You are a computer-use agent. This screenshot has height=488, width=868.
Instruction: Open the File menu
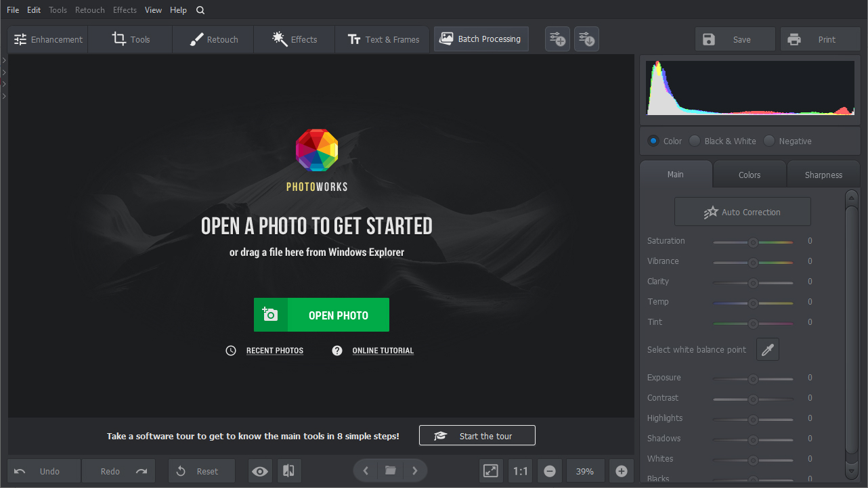(13, 10)
